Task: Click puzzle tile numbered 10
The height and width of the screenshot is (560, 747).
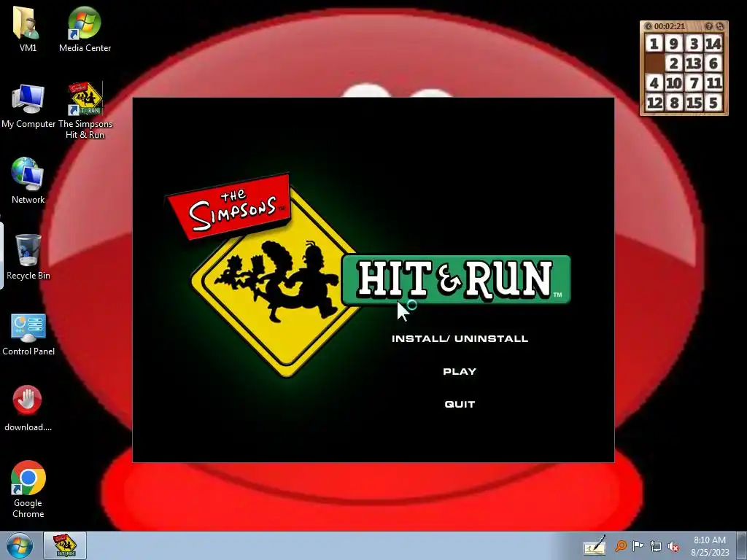Action: coord(674,83)
